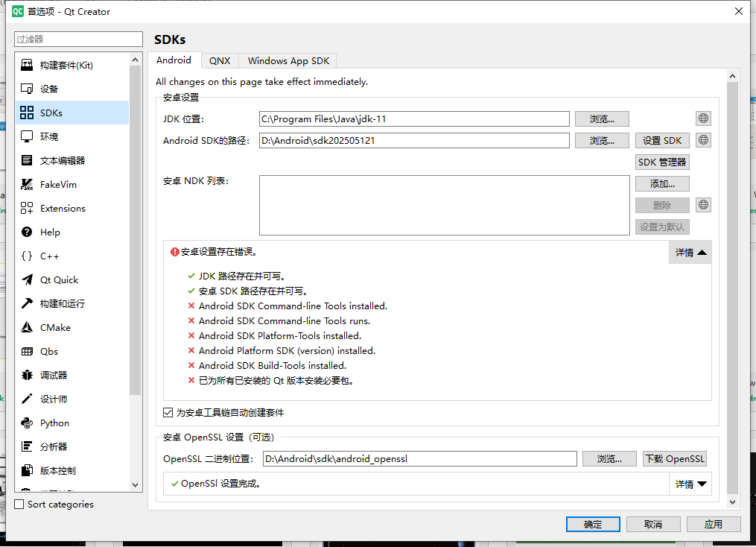Click the 应用 apply button
This screenshot has width=756, height=547.
point(713,525)
